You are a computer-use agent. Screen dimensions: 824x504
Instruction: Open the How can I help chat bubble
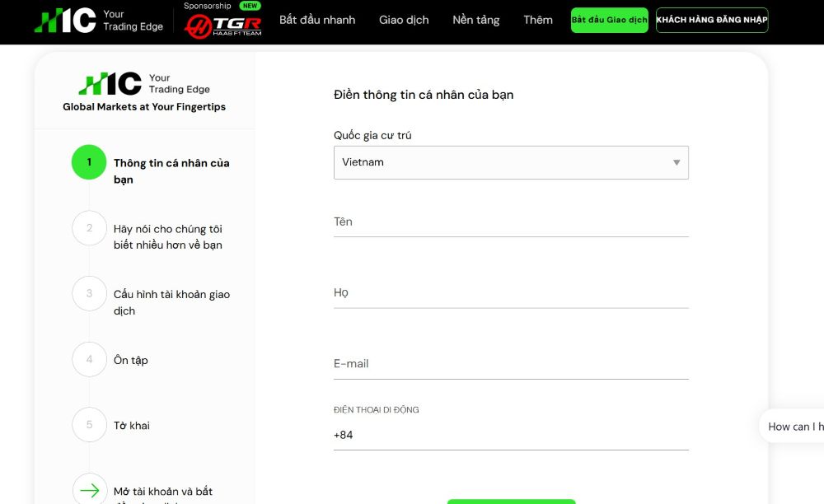(x=792, y=427)
